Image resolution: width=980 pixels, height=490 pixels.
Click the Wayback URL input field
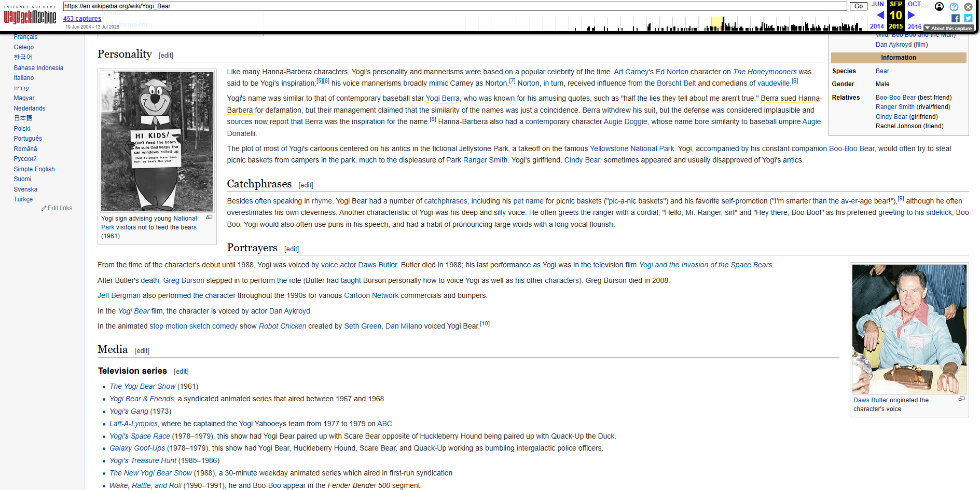click(455, 6)
